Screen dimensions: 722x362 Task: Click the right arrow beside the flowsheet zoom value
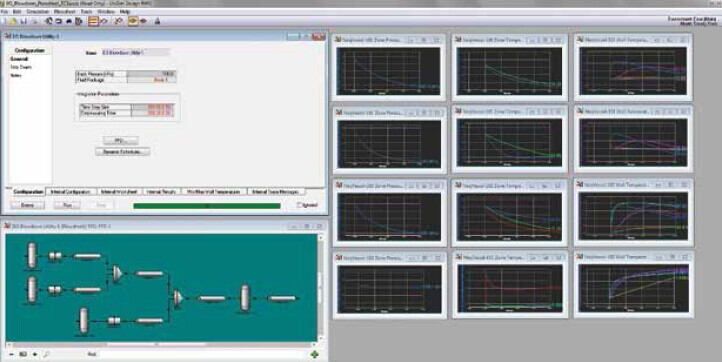pos(35,354)
